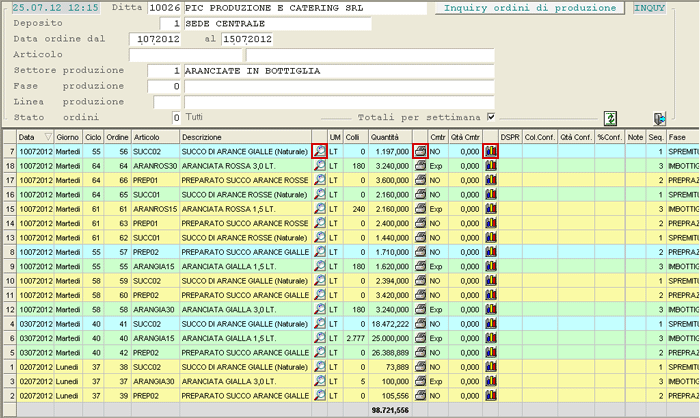Open magnifier detail for order 66

(320, 180)
